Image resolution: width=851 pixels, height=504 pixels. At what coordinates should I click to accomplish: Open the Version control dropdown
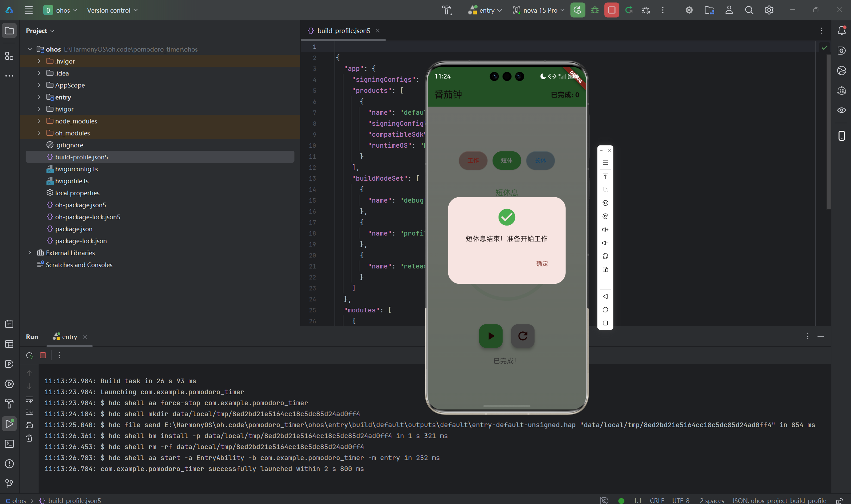click(112, 10)
